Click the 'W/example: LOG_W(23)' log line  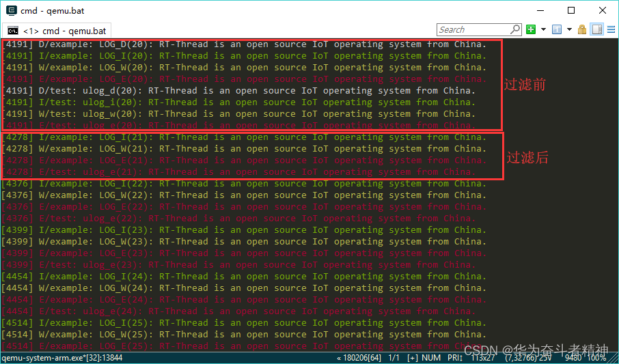tap(244, 242)
